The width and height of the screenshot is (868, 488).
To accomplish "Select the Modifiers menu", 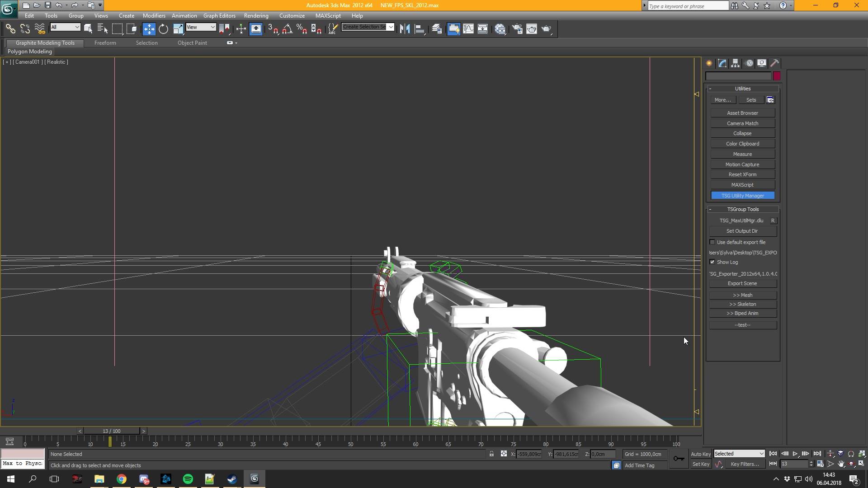I will [154, 15].
